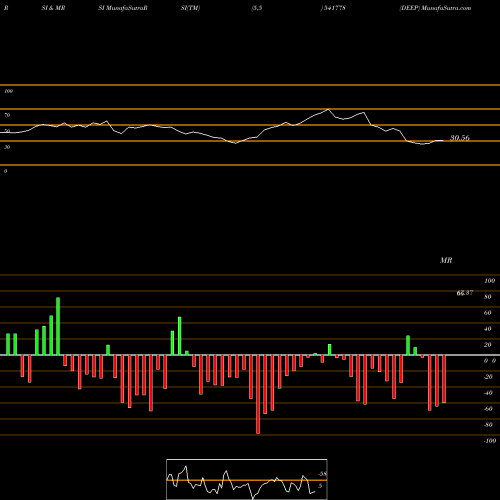Click the 'SI(TM)' header text
This screenshot has width=500, height=500.
pyautogui.click(x=190, y=8)
